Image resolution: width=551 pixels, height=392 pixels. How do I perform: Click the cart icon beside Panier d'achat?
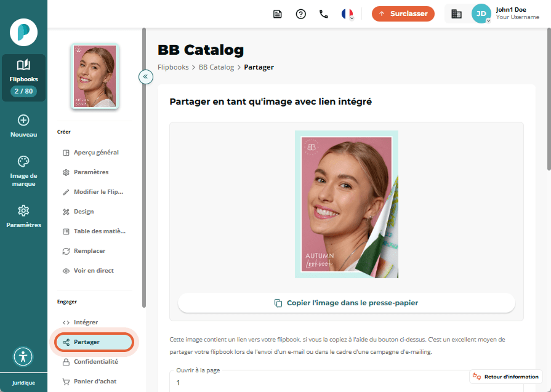coord(66,382)
